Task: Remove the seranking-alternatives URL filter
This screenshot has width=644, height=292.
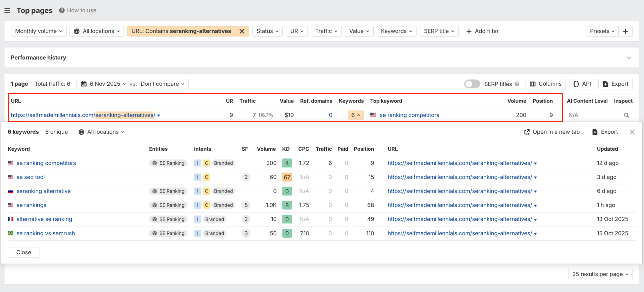Action: coord(241,31)
